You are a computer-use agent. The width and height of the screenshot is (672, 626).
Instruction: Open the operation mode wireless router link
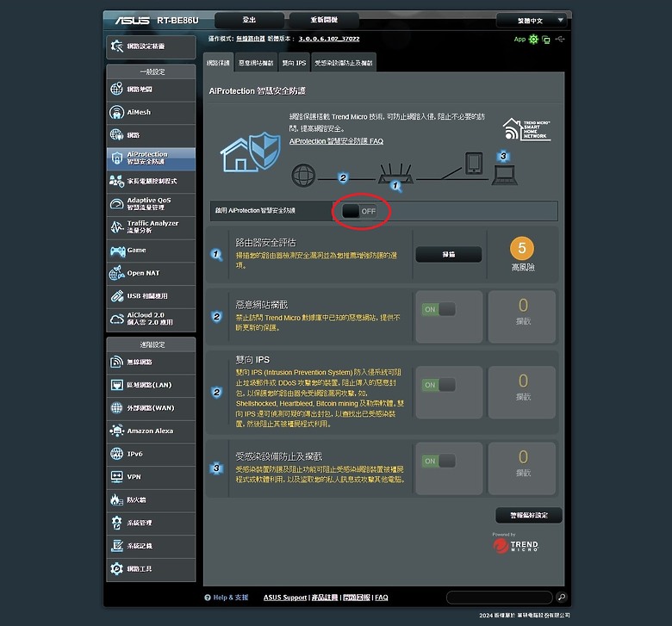(251, 39)
